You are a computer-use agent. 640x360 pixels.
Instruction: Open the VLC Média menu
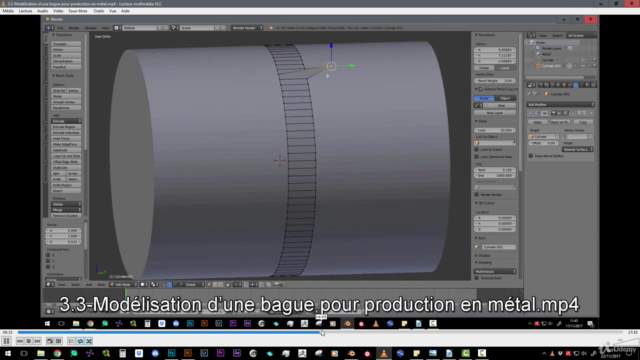(8, 11)
